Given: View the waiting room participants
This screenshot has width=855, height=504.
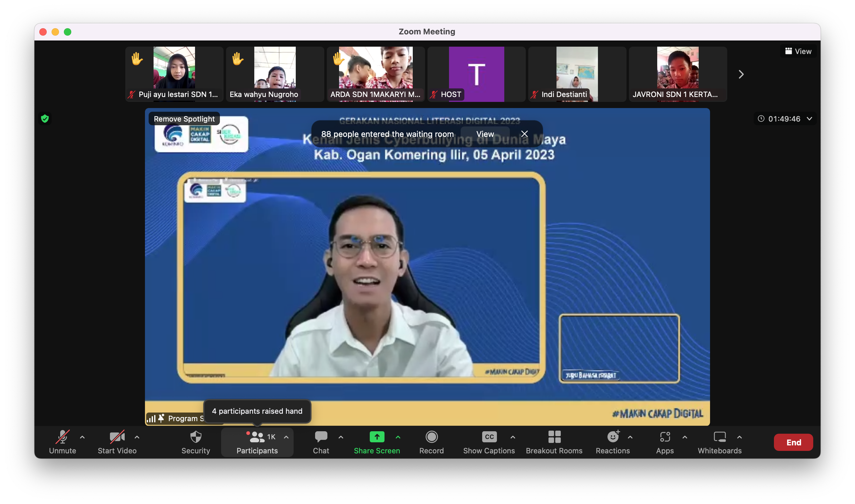Looking at the screenshot, I should tap(485, 134).
